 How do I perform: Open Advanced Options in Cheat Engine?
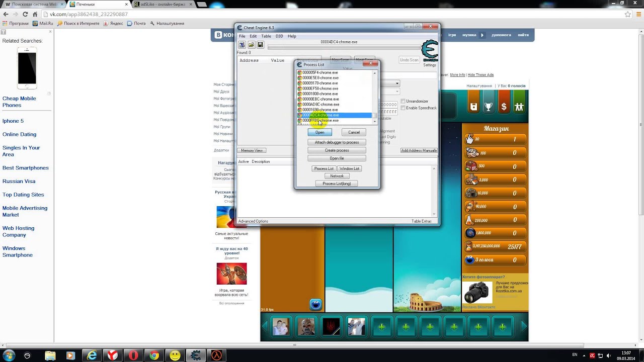pos(253,221)
